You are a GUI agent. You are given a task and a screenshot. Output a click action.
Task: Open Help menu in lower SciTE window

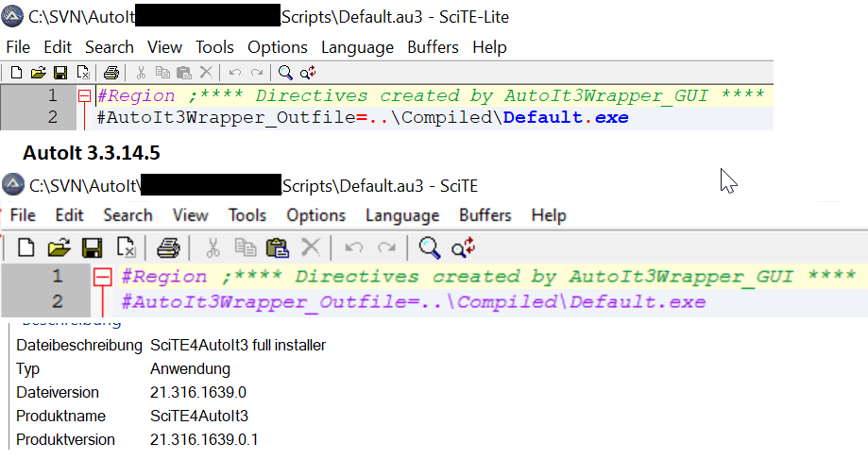pos(549,216)
